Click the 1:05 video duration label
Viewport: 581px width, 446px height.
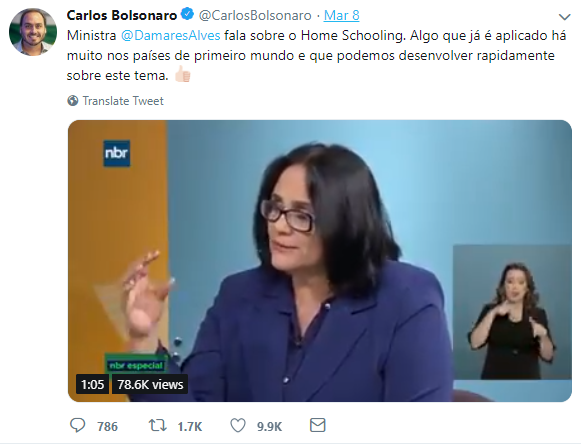click(x=92, y=384)
